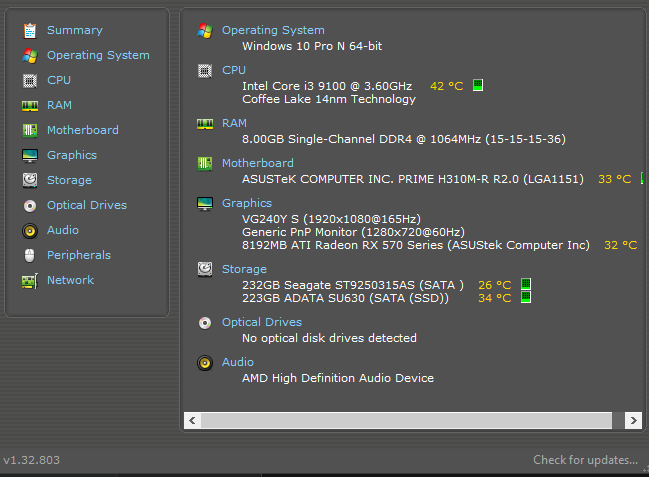The width and height of the screenshot is (649, 477).
Task: Select Motherboard in the sidebar
Action: (83, 130)
